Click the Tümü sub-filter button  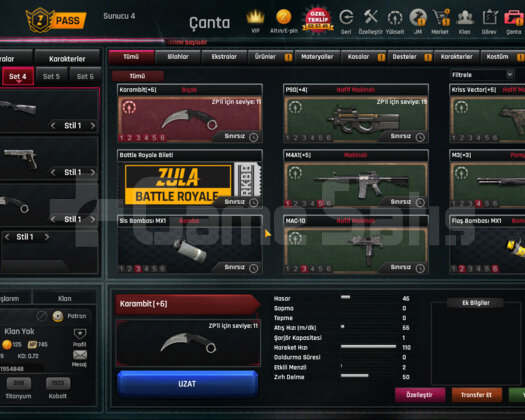138,76
